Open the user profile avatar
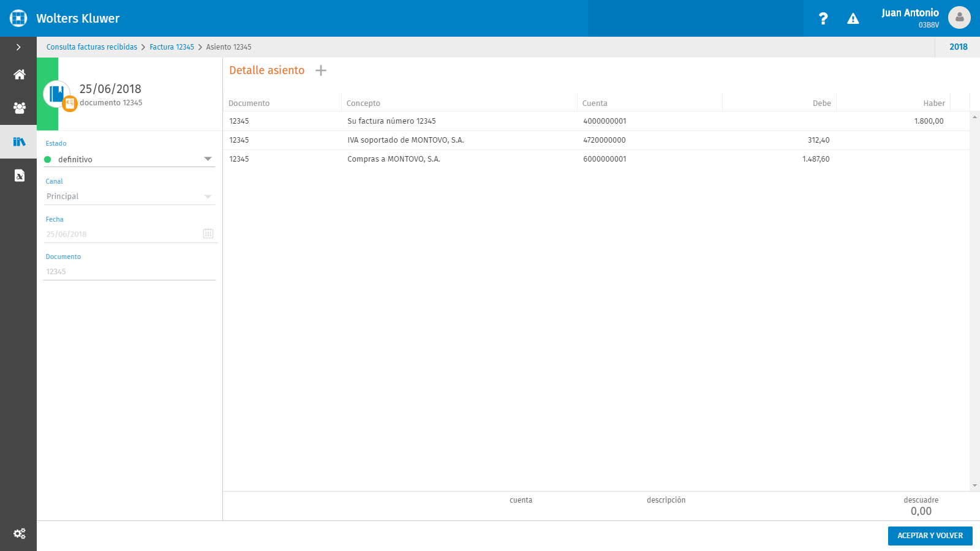 [x=959, y=18]
